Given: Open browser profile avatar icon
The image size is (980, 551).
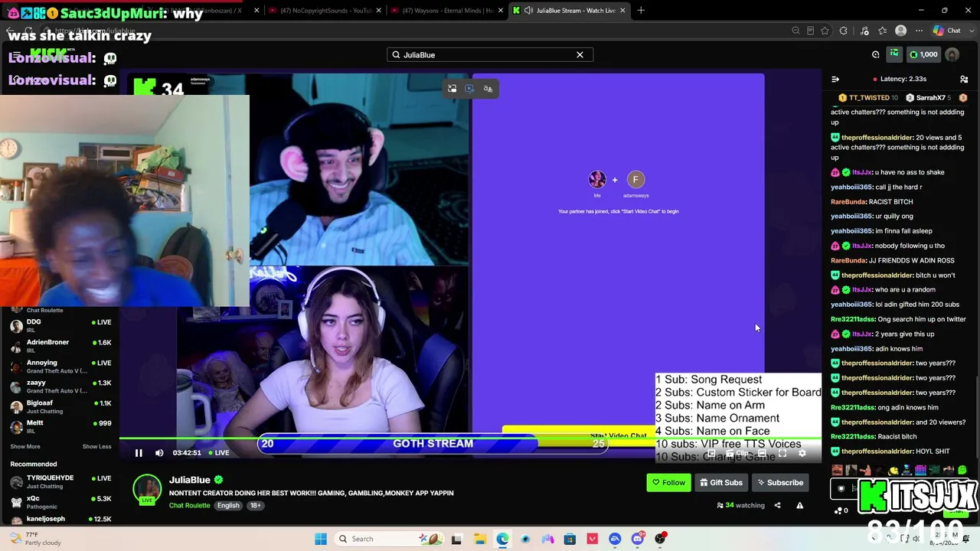Looking at the screenshot, I should tap(901, 31).
